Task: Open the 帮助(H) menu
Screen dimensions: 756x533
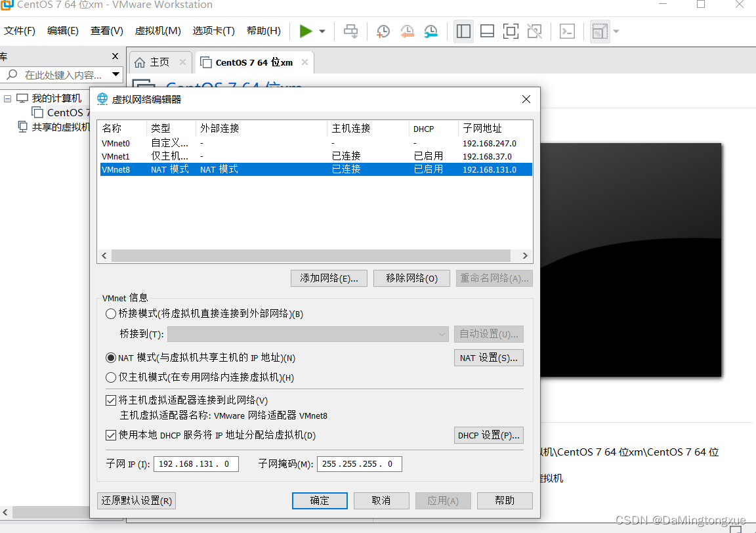Action: tap(264, 31)
